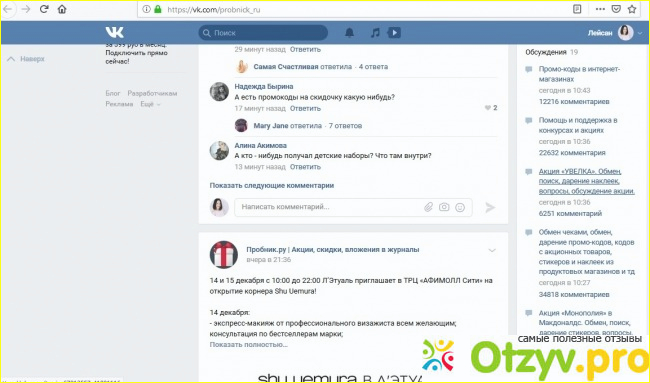The height and width of the screenshot is (383, 650).
Task: Open the notifications bell icon
Action: [x=349, y=33]
